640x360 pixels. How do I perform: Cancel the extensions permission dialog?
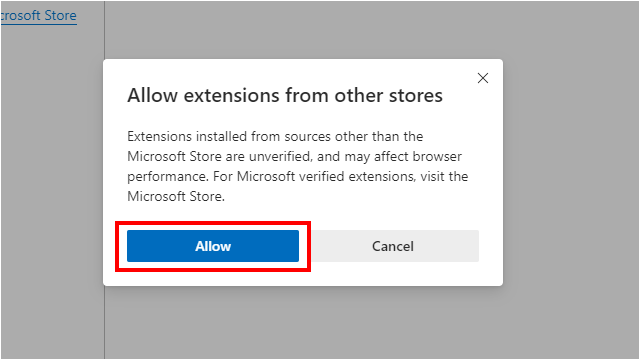point(393,246)
